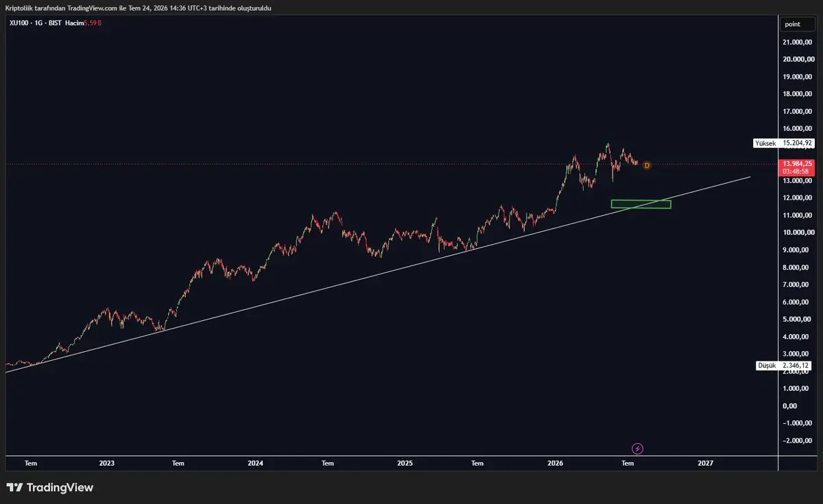Click the 10.000,00 price axis label
The height and width of the screenshot is (504, 823).
point(798,232)
